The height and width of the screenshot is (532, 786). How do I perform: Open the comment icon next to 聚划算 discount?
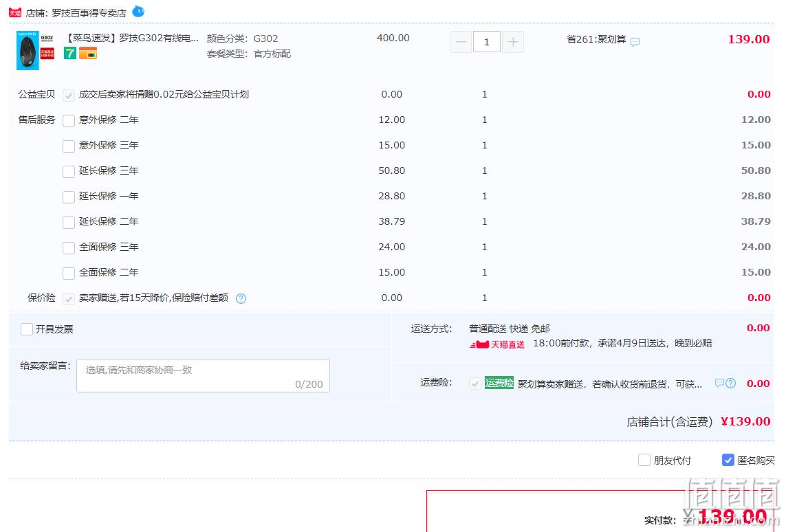point(635,42)
